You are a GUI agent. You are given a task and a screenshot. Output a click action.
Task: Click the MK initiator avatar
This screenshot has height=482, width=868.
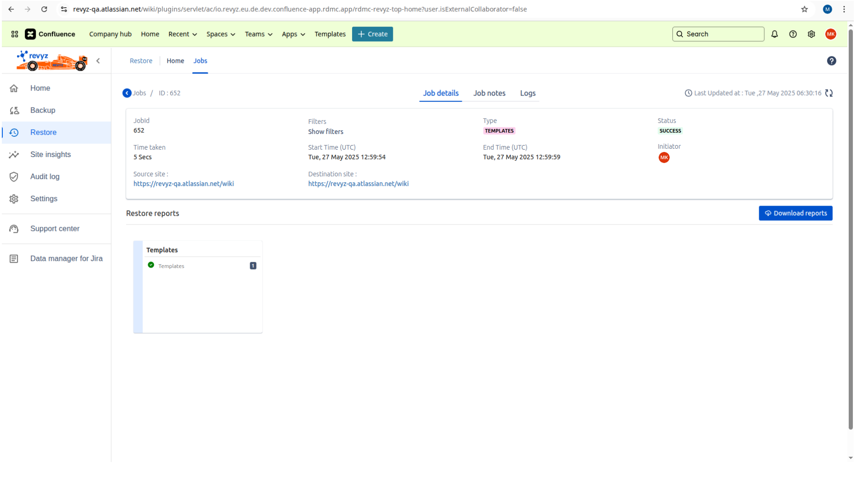664,158
